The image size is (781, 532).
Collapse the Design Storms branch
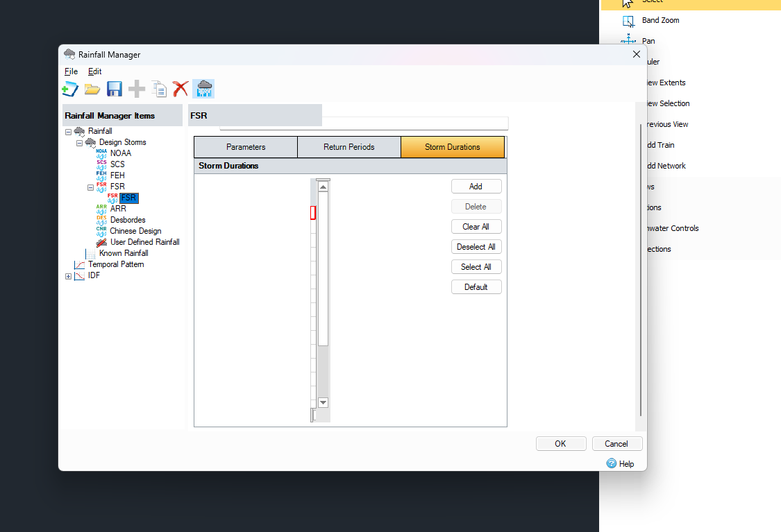point(78,141)
